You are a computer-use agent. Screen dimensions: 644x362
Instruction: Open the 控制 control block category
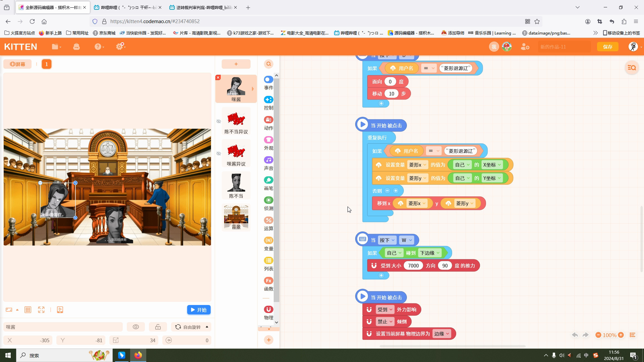(268, 103)
